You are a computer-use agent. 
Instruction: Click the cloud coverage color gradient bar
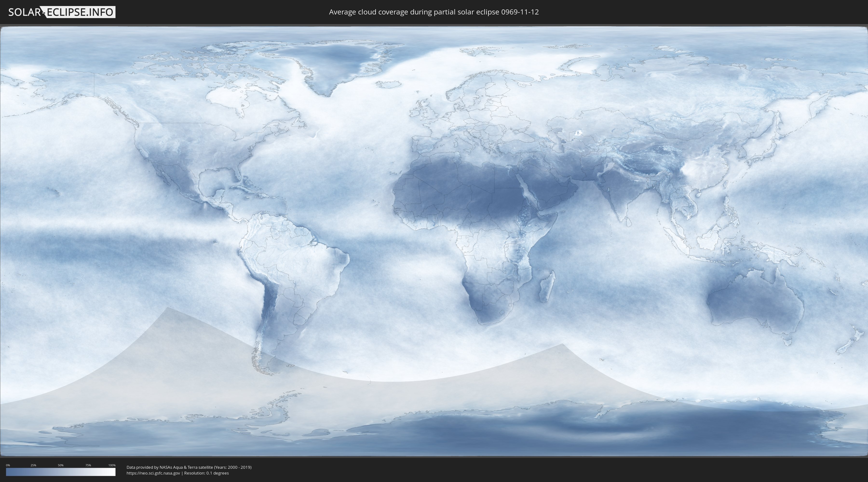(x=61, y=472)
